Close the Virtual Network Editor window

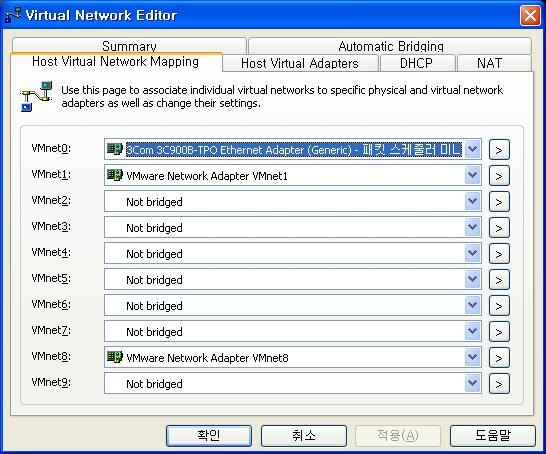(530, 15)
